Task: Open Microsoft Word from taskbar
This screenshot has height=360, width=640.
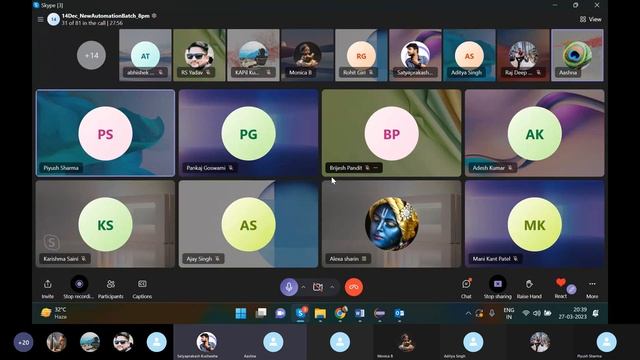Action: (360, 313)
